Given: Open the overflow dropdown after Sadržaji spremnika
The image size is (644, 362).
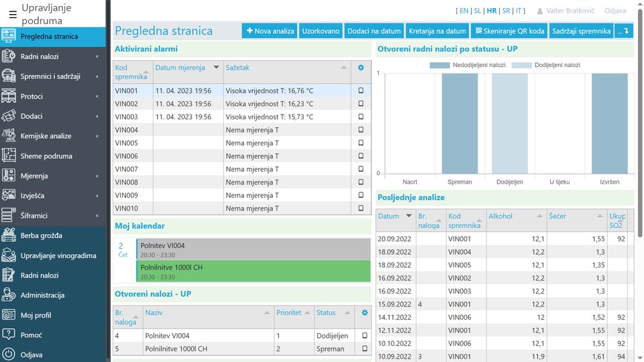Looking at the screenshot, I should point(624,31).
